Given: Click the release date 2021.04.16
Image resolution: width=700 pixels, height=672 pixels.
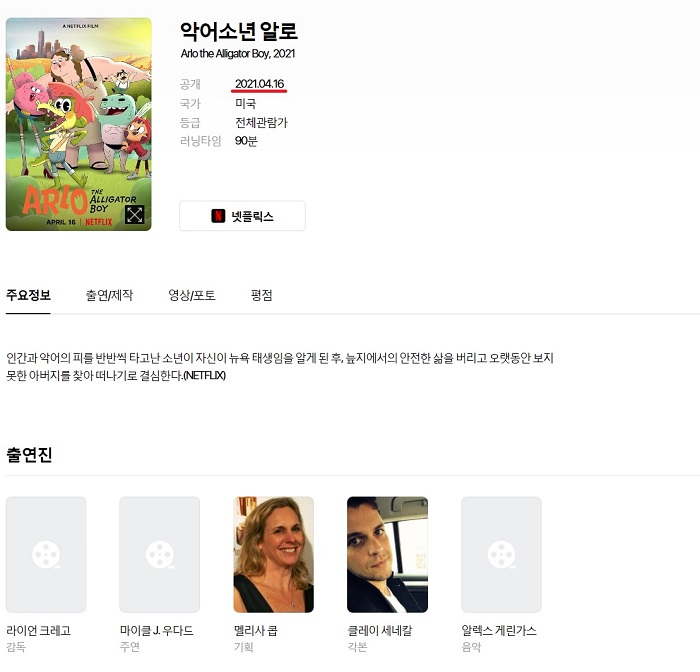Looking at the screenshot, I should coord(259,84).
